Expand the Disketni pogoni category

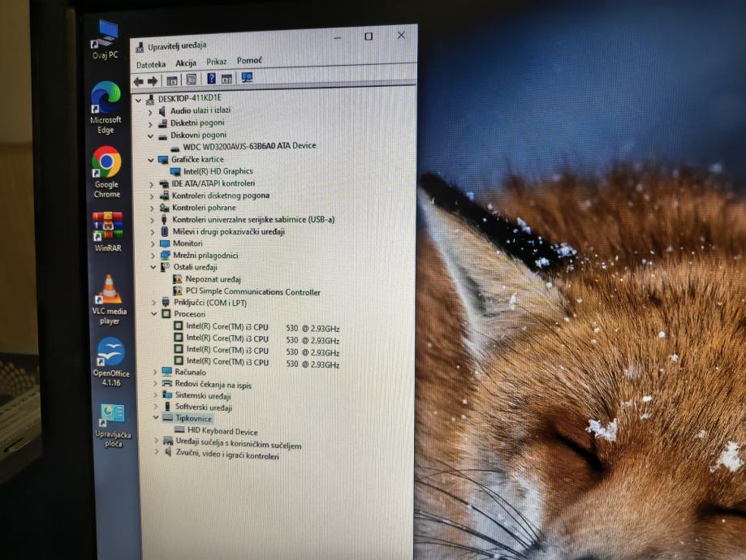coord(150,124)
